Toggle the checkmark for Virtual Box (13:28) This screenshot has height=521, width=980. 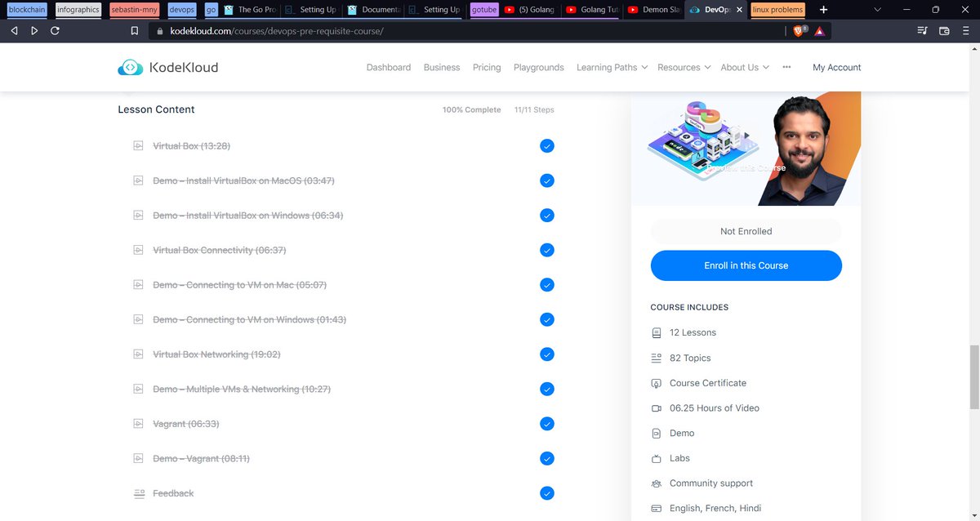[547, 146]
